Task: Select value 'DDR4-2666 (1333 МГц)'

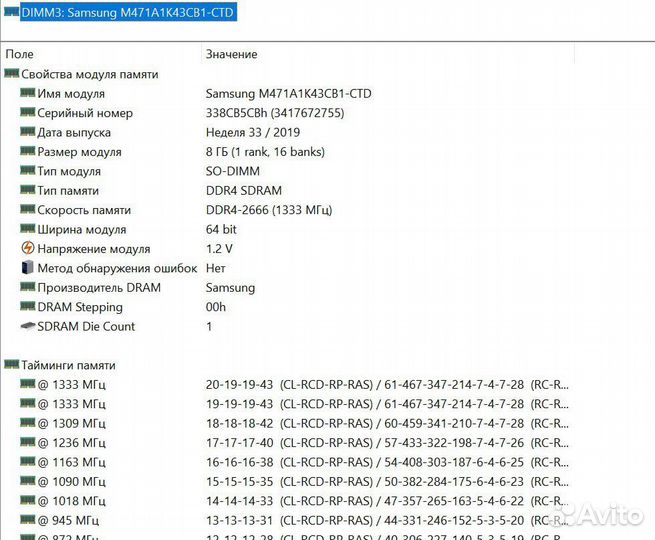Action: coord(269,210)
